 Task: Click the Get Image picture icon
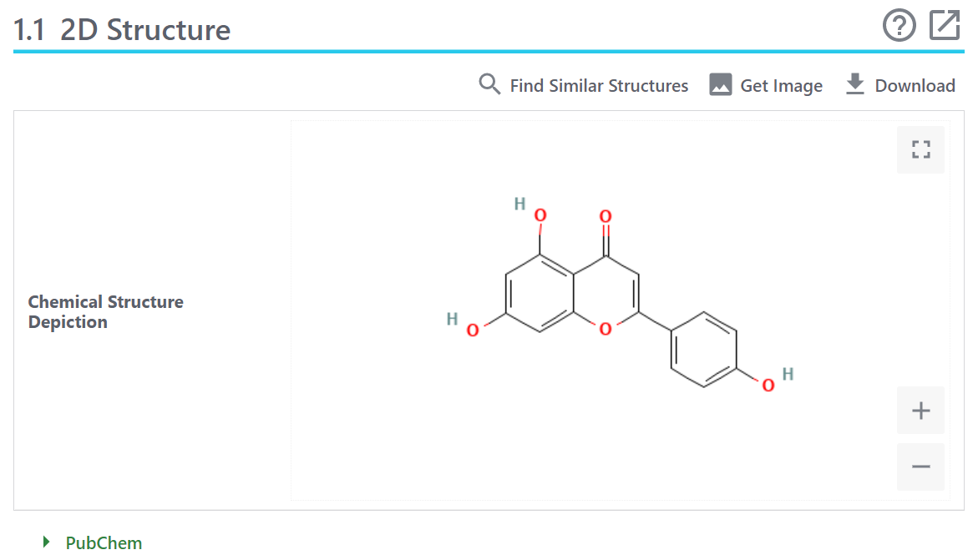tap(719, 84)
